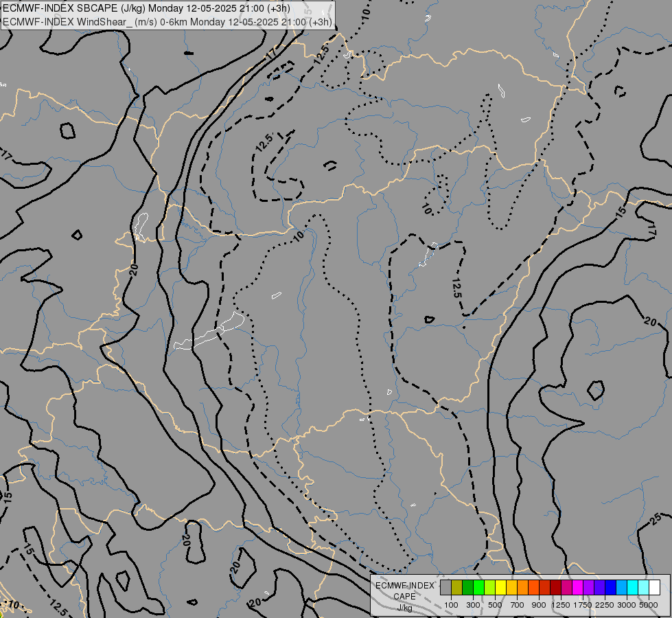Click the 300 legend value

[x=473, y=605]
